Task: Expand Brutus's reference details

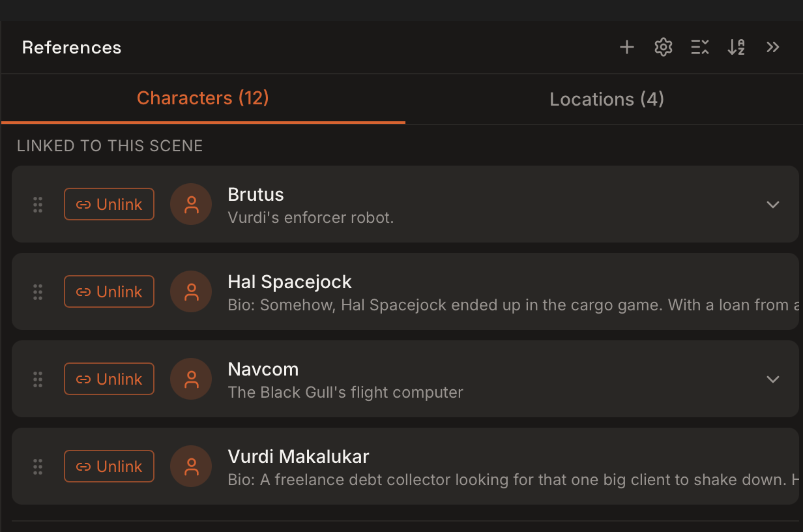Action: [x=773, y=204]
